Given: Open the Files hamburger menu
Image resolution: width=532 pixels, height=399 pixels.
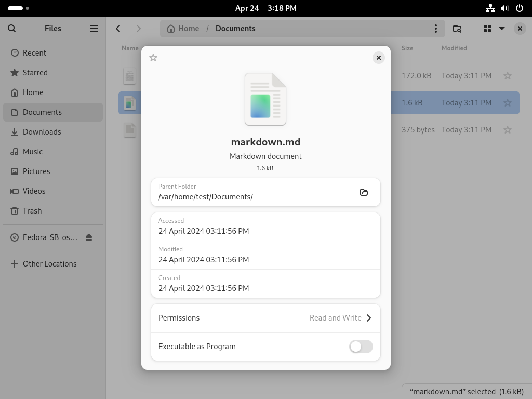Looking at the screenshot, I should coord(94,29).
